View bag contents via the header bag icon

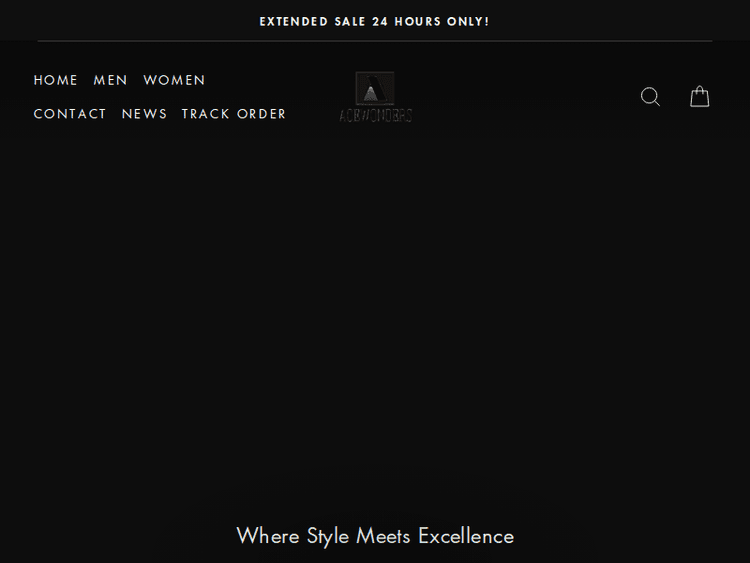700,97
